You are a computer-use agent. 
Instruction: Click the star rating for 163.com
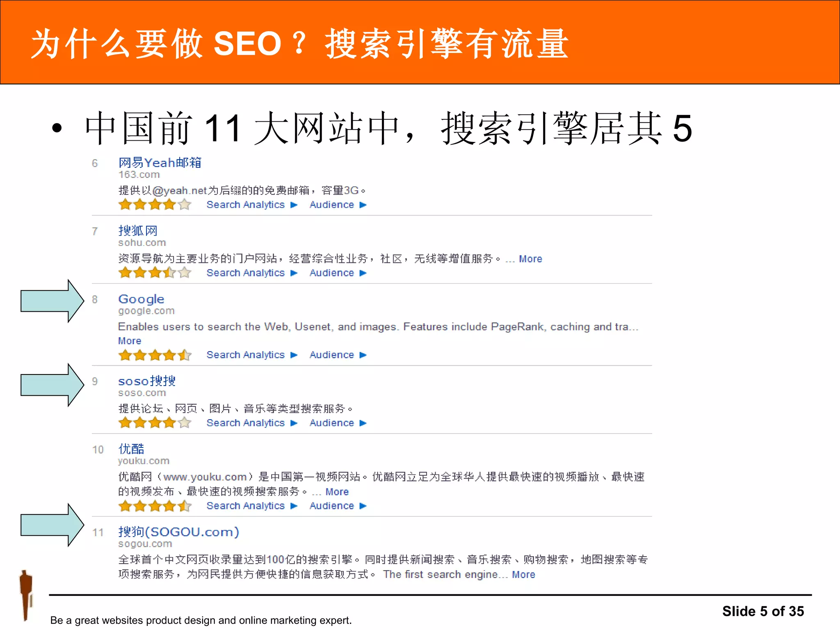[155, 204]
